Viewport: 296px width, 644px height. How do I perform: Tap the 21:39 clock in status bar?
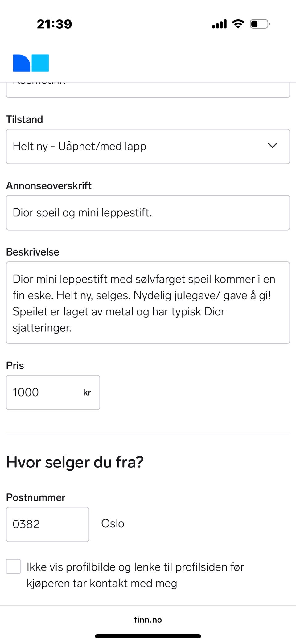point(54,24)
